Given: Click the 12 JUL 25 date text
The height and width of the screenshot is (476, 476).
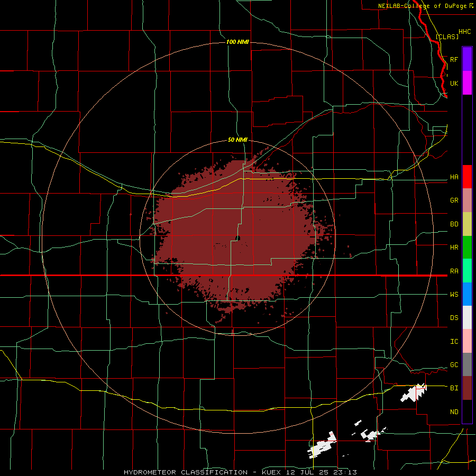Looking at the screenshot, I should pos(307,472).
